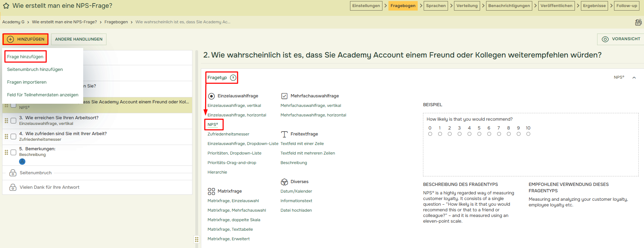
Task: Tick the checkbox for question 5 Bemerkungen
Action: tap(13, 152)
